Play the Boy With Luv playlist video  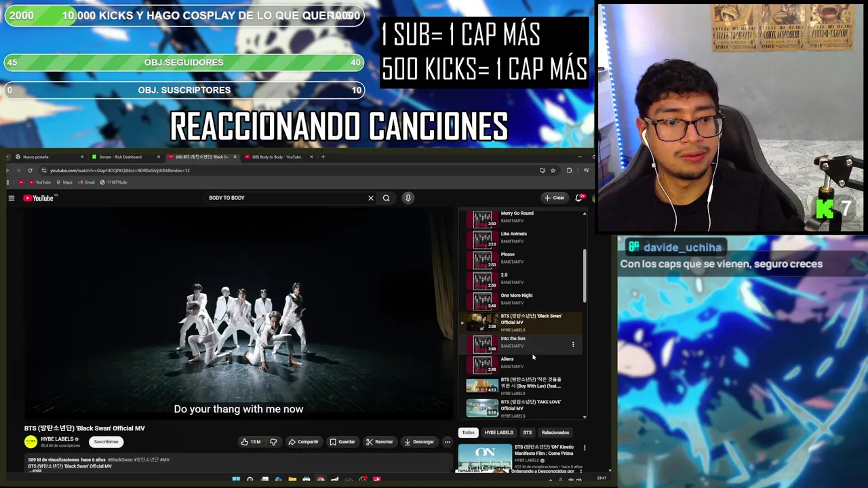coord(521,386)
